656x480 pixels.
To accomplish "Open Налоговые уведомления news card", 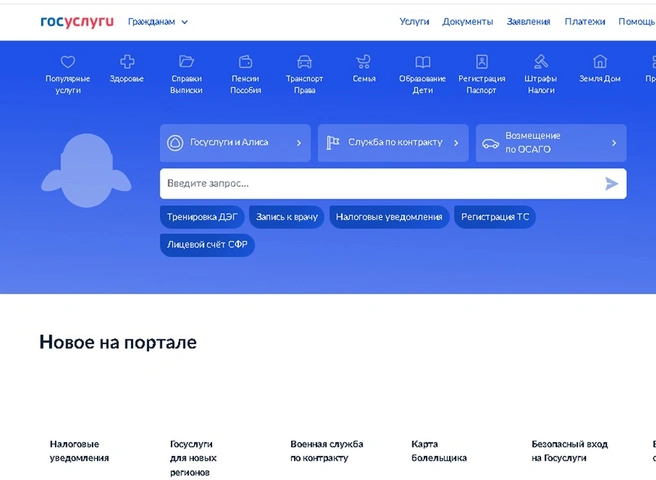I will [79, 451].
